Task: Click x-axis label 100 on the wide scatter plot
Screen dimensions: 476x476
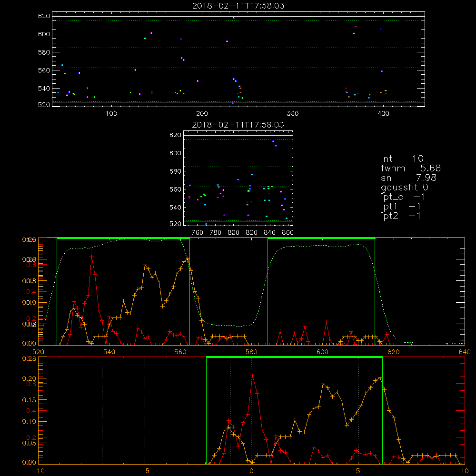Action: pyautogui.click(x=111, y=114)
